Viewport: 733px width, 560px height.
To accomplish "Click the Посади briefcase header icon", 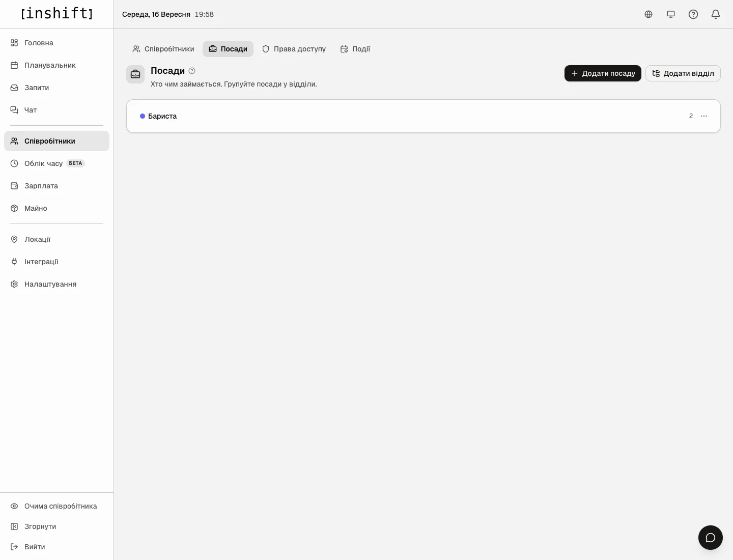I will tap(135, 74).
